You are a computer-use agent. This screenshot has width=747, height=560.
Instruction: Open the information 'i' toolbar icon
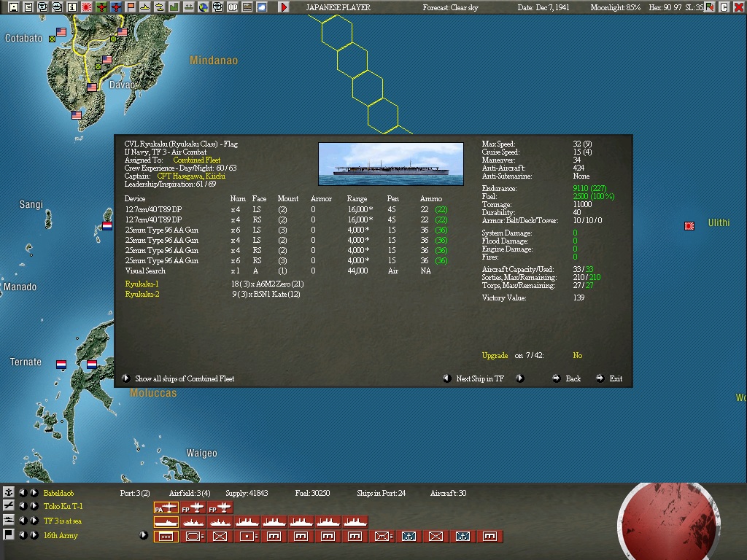[x=72, y=7]
